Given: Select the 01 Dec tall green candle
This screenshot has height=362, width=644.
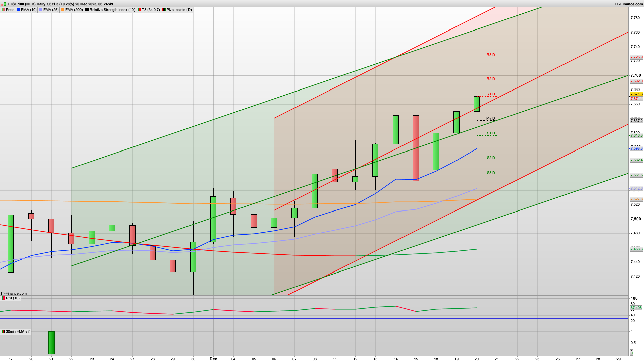Looking at the screenshot, I should [x=213, y=219].
